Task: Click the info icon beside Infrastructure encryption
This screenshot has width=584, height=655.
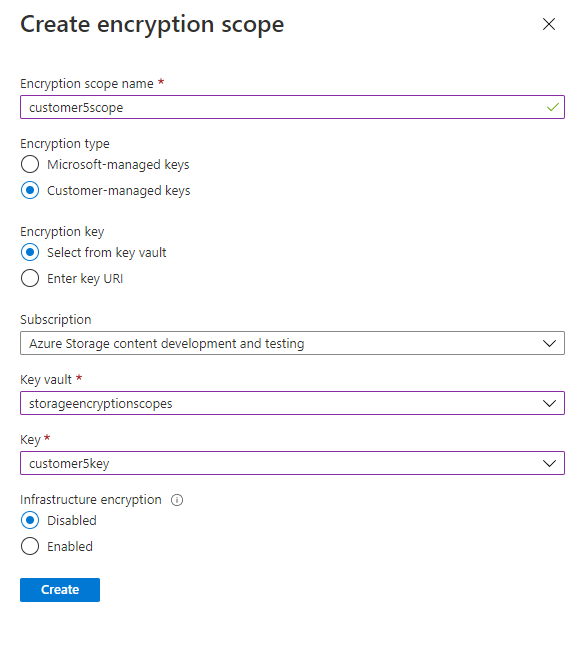Action: [x=177, y=500]
